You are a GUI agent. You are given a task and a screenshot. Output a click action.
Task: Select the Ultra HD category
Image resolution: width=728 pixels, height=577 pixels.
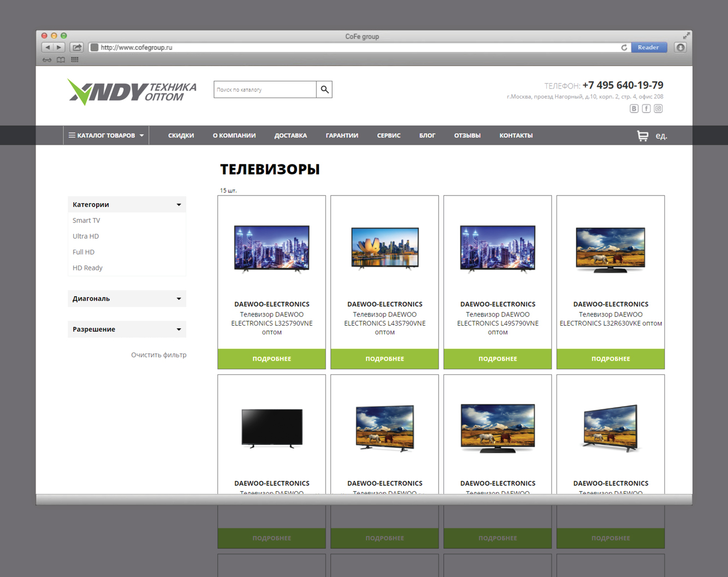(x=86, y=236)
